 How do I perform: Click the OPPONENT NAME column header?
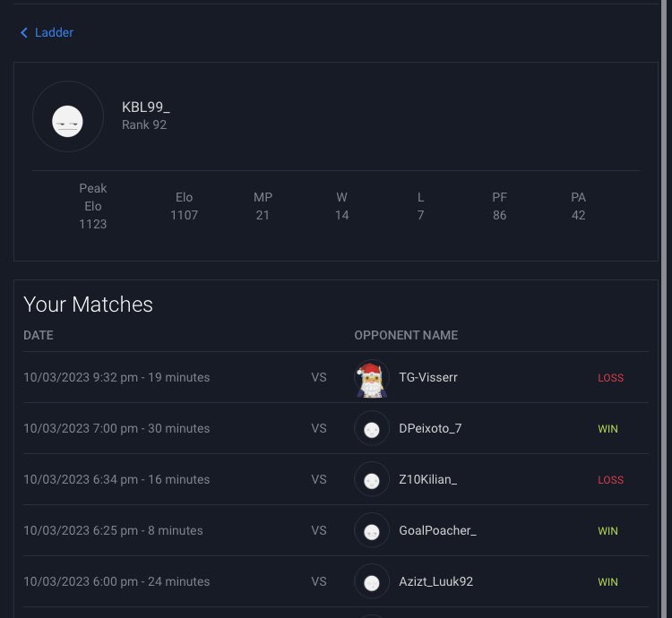click(x=406, y=335)
